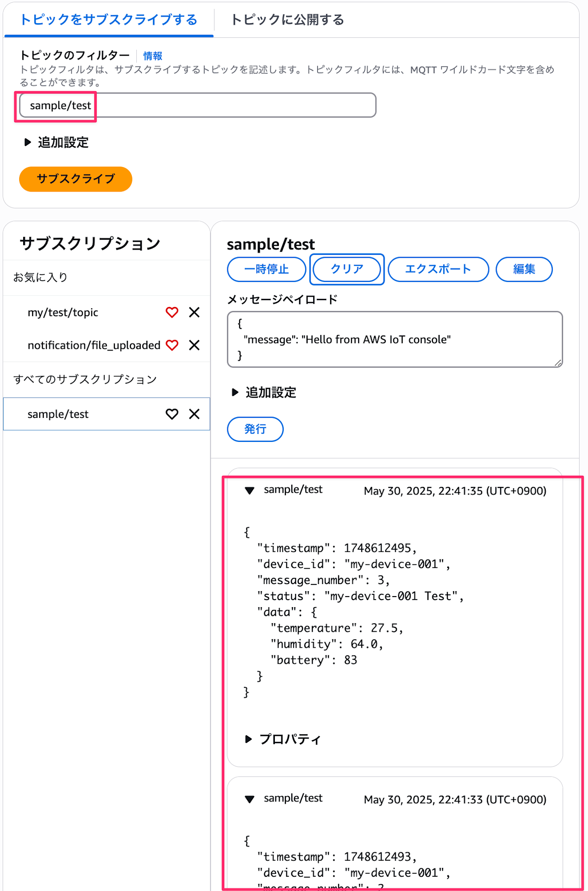
Task: Click the orange サブスクライブ button
Action: (x=76, y=179)
